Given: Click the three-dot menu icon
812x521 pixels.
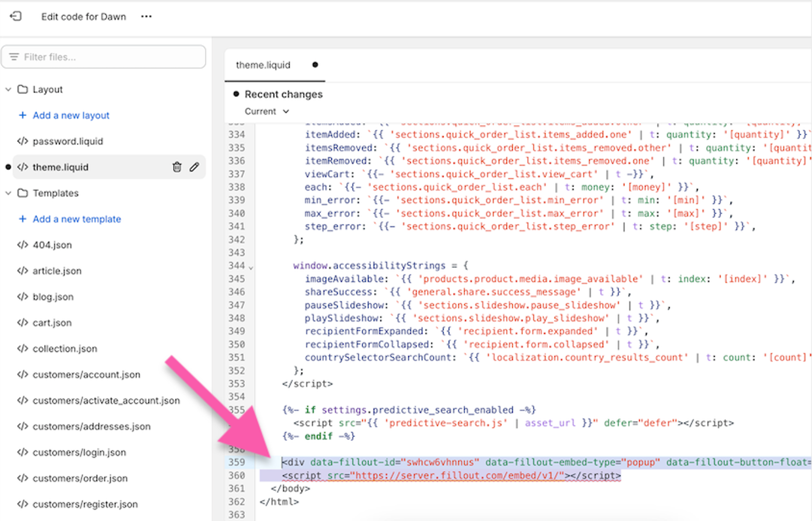Looking at the screenshot, I should (x=146, y=16).
